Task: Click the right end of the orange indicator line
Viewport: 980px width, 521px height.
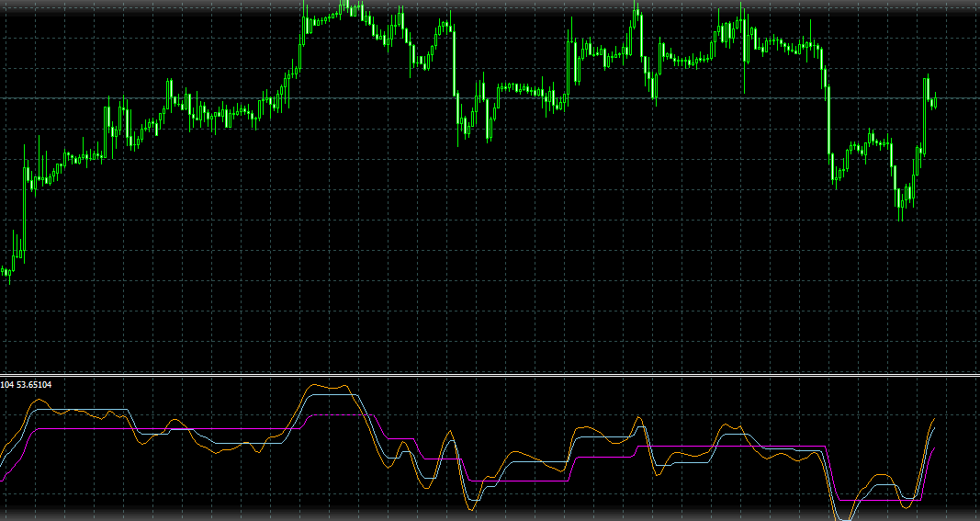Action: [x=935, y=418]
